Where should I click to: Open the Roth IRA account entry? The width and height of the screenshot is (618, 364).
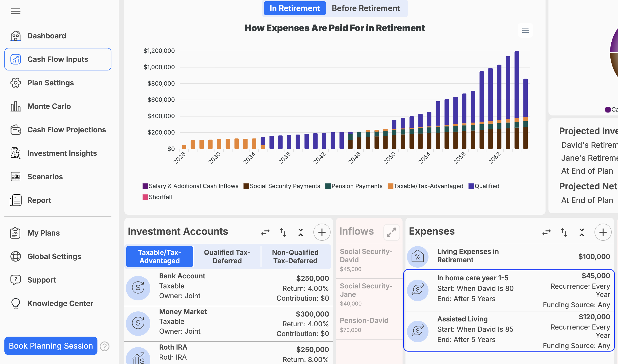(x=228, y=353)
